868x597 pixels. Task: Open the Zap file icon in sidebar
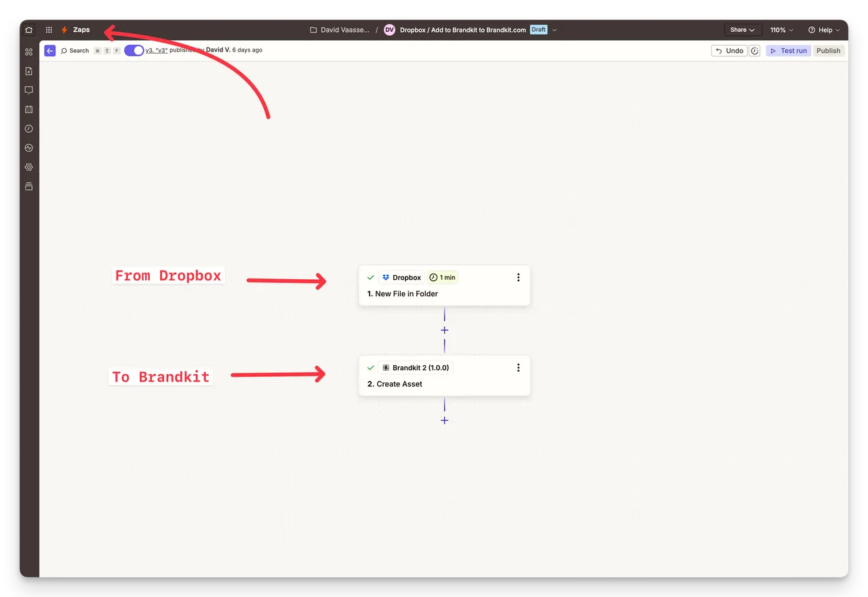coord(28,71)
